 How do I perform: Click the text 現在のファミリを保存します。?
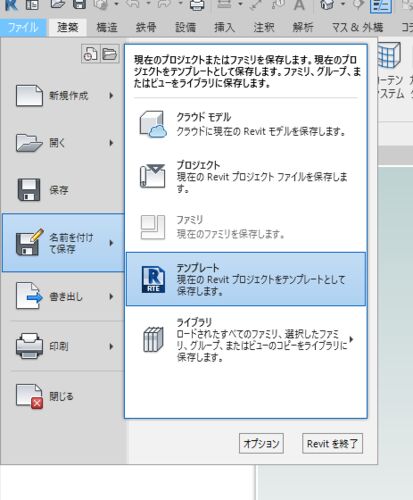[230, 234]
